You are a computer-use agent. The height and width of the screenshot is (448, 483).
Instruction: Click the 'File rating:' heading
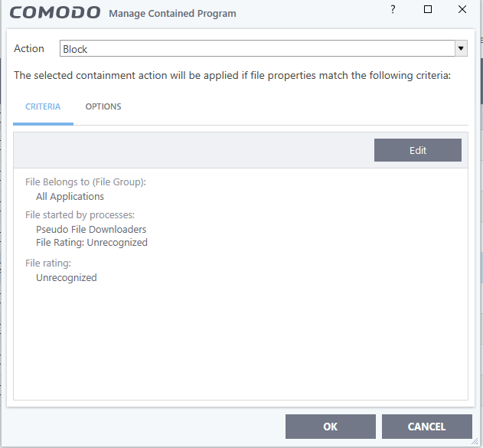click(x=48, y=263)
